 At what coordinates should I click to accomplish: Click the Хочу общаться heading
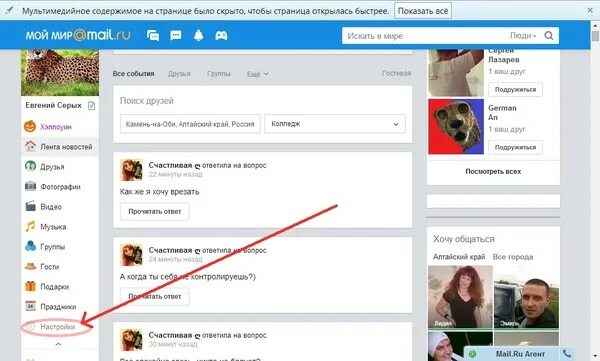point(464,239)
